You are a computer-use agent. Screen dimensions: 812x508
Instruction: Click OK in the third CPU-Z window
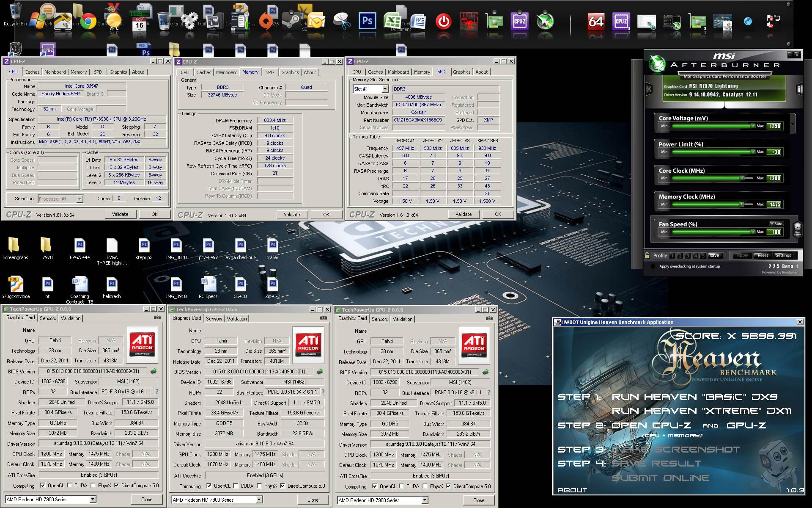coord(498,214)
